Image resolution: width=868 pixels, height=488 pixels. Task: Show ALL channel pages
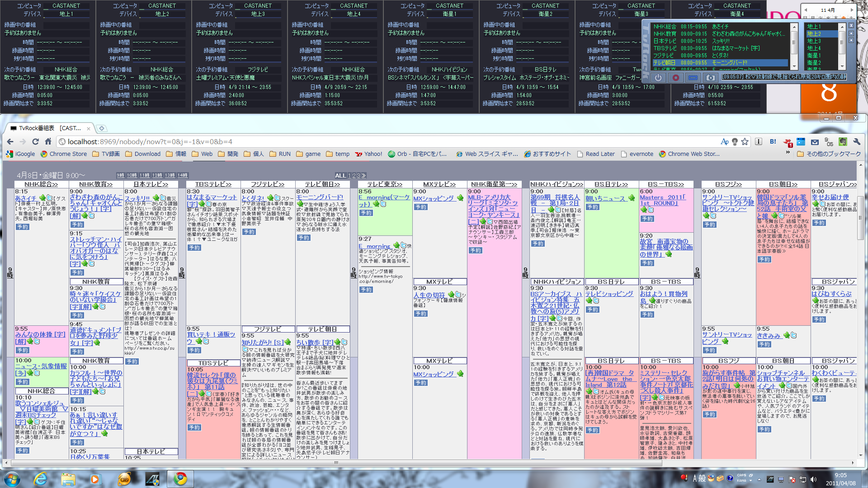[340, 175]
